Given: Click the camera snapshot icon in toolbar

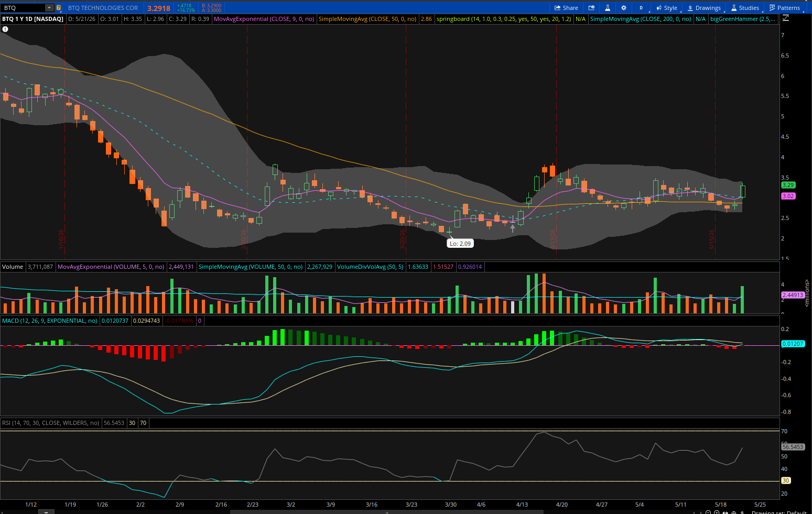Looking at the screenshot, I should click(591, 8).
